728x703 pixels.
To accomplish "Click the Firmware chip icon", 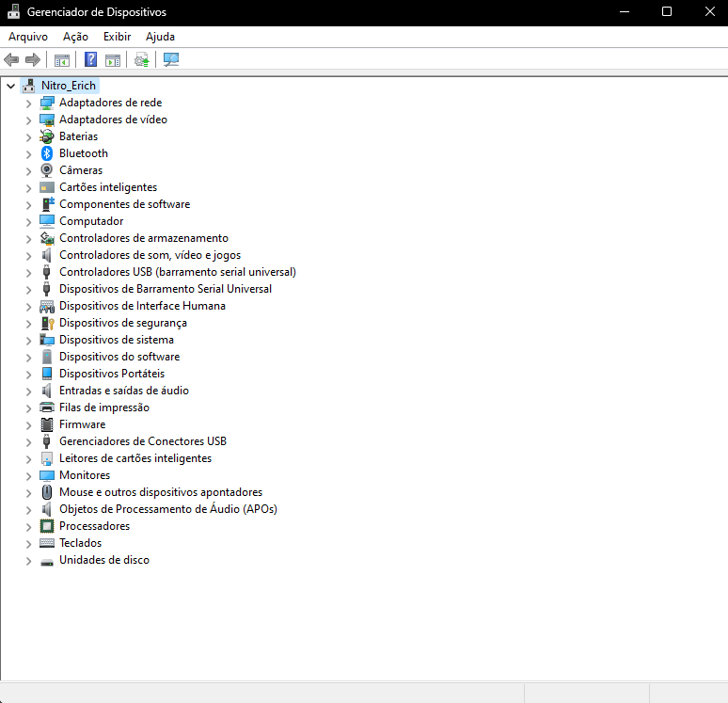I will 47,424.
